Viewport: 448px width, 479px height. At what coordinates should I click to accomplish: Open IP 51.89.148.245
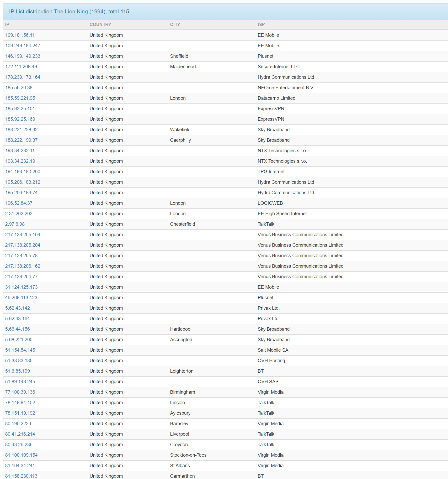click(x=20, y=382)
